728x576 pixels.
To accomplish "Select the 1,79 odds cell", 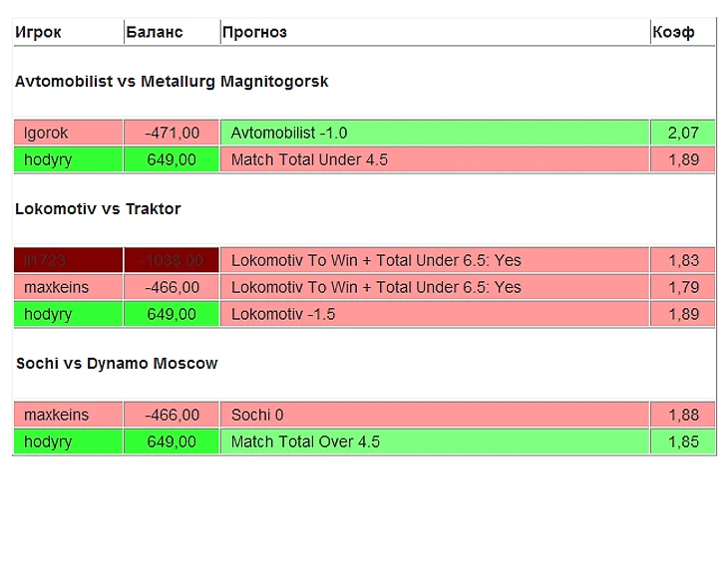I will (x=683, y=287).
